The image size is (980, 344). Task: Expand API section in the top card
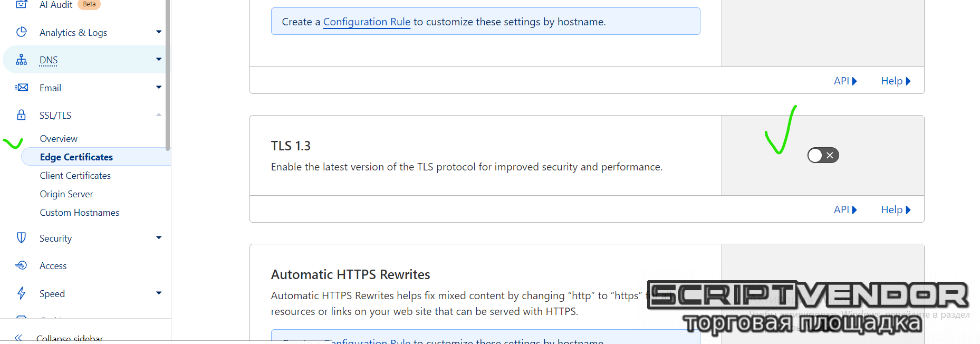pyautogui.click(x=846, y=81)
